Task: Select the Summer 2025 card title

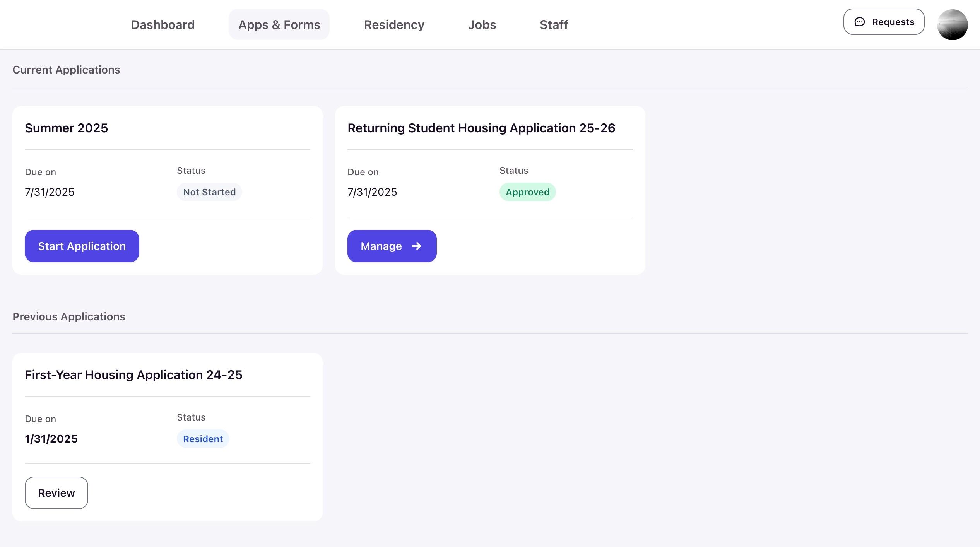Action: coord(67,128)
